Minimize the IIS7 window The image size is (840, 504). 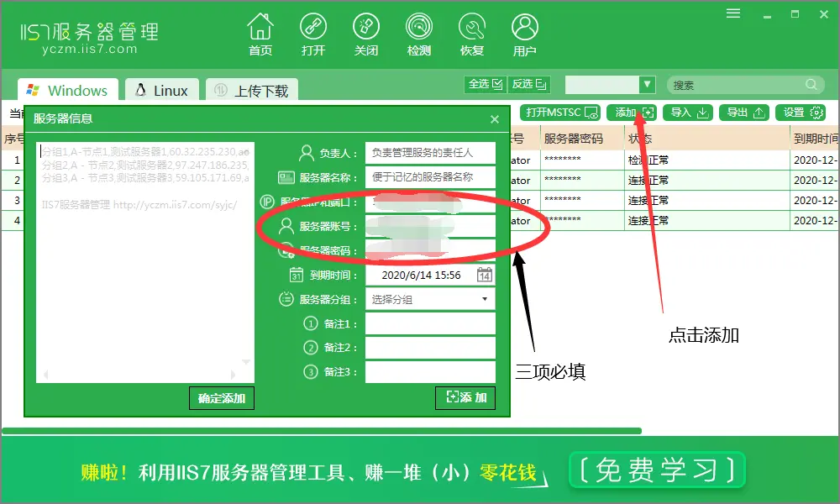[767, 15]
